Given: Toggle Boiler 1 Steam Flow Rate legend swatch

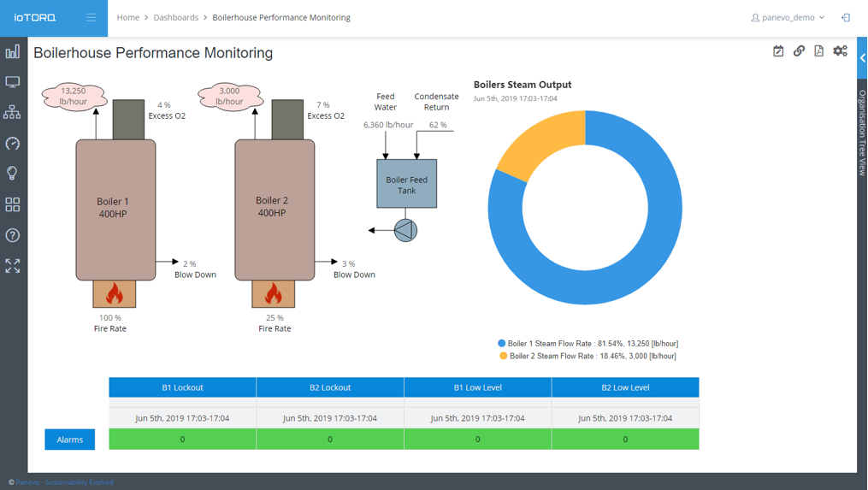Looking at the screenshot, I should (x=501, y=343).
